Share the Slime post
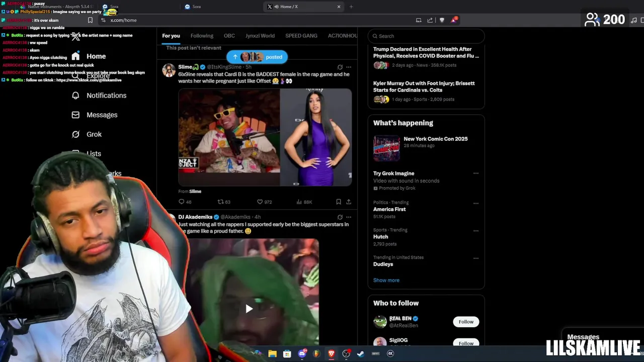 point(349,202)
